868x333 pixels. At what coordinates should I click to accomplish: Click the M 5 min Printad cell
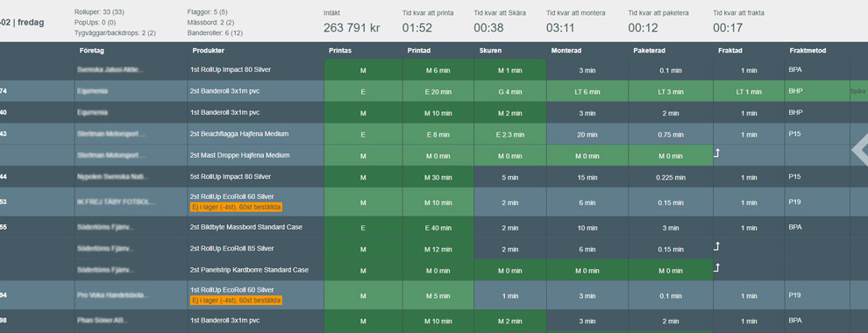point(438,295)
